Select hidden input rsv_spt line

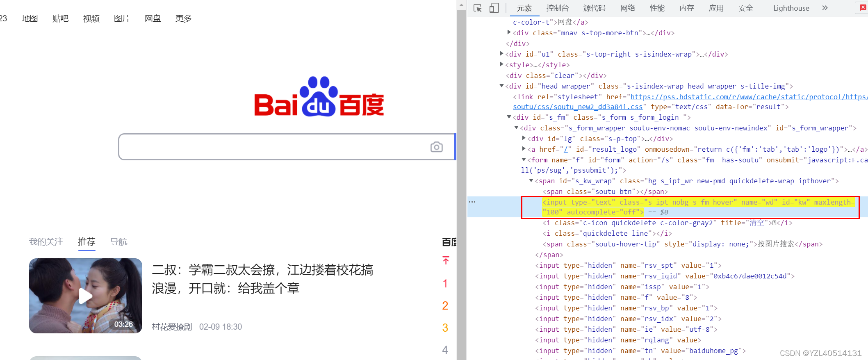click(628, 265)
